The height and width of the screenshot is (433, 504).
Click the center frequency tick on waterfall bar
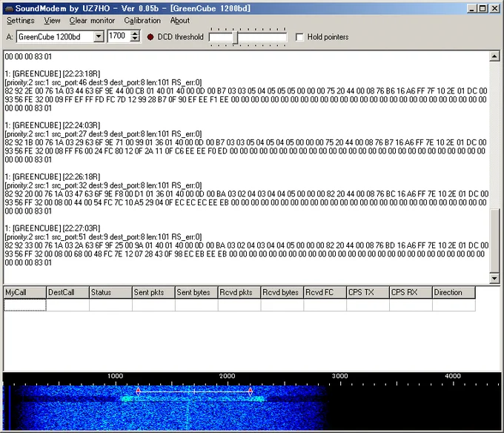pyautogui.click(x=194, y=391)
